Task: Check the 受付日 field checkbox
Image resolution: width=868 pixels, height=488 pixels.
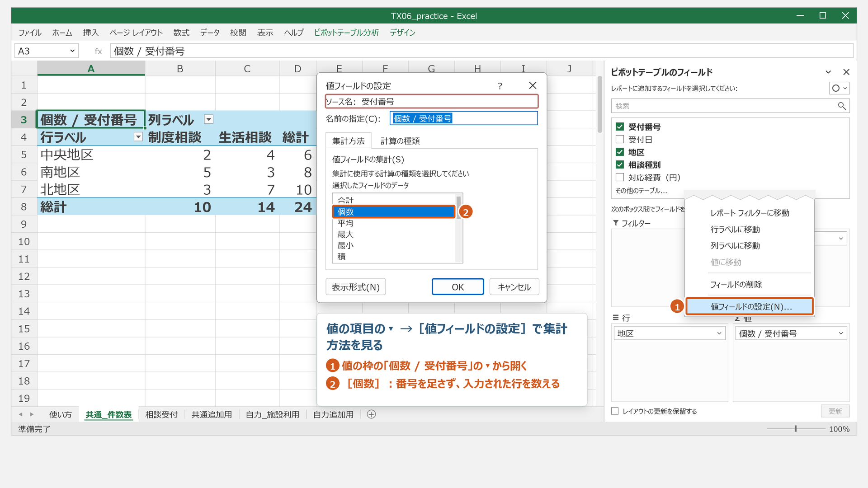Action: tap(620, 139)
